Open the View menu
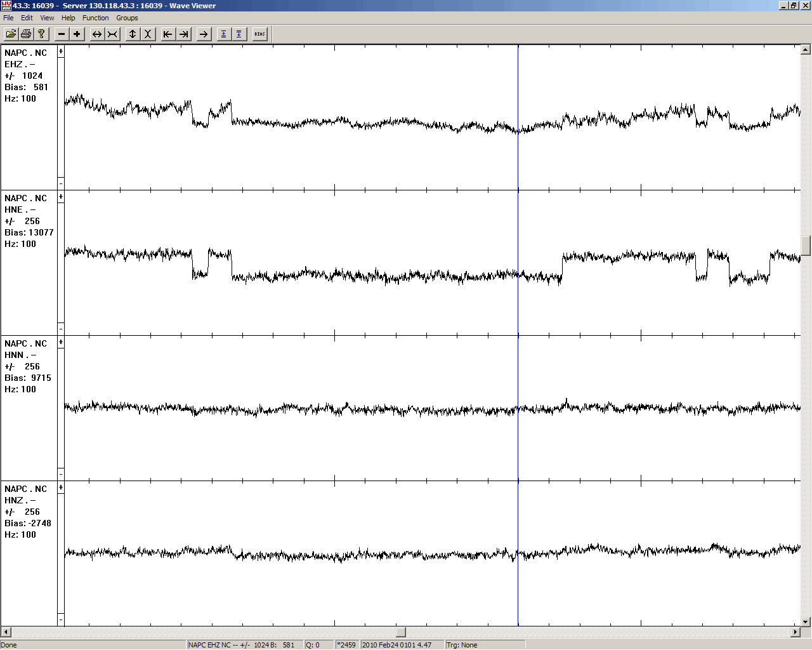 47,18
